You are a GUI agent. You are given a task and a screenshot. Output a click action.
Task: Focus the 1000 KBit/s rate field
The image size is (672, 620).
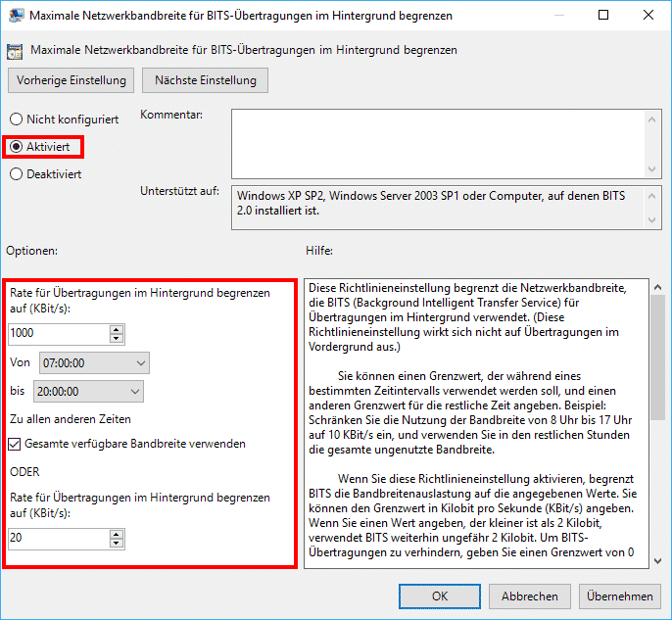(59, 334)
